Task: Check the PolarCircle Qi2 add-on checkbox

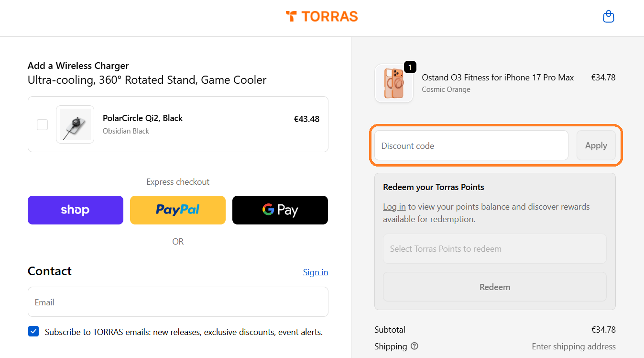Action: pos(42,124)
